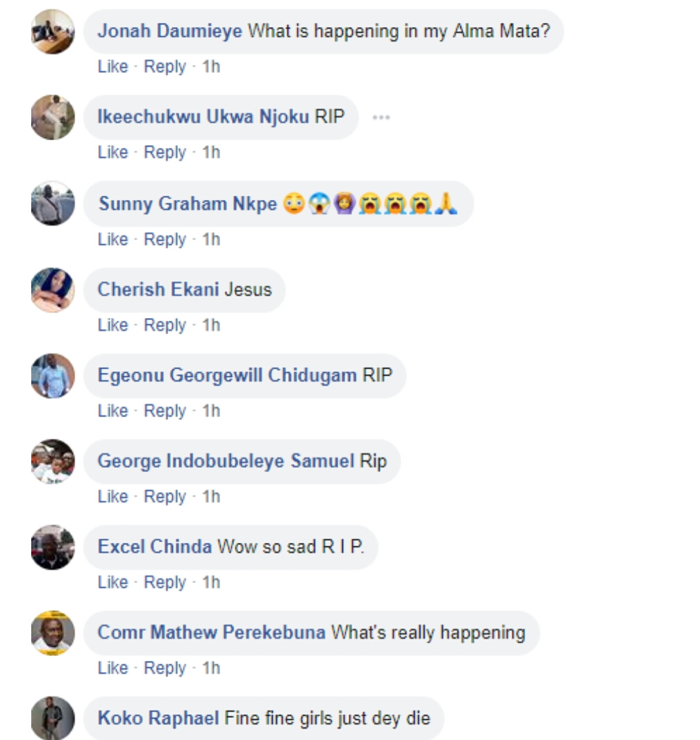Open Ikeechukwu Ukwa Njoku's avatar
This screenshot has height=740, width=700.
coord(53,117)
